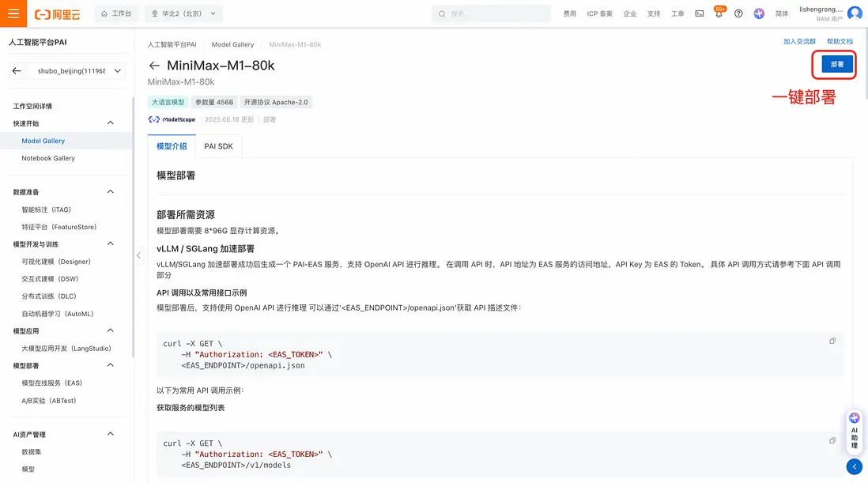Collapse the 模型开发与训练 section
Screen dimensions: 868x483
click(x=110, y=243)
